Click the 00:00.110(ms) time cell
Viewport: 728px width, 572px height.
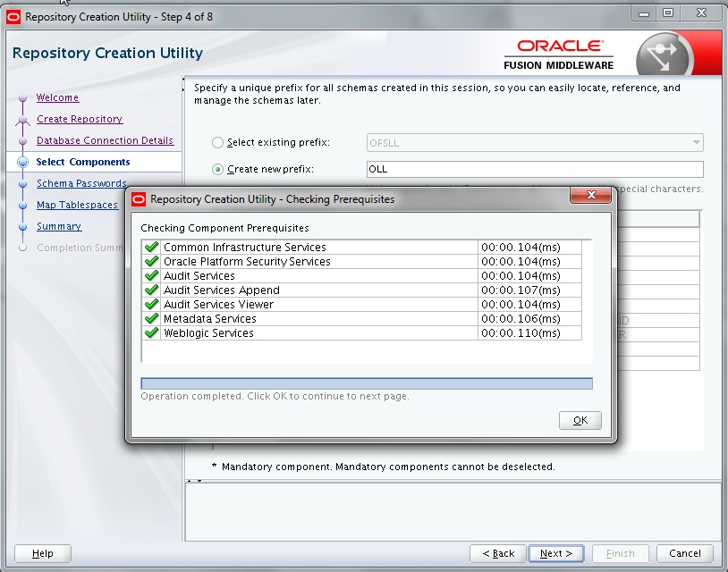click(x=529, y=333)
